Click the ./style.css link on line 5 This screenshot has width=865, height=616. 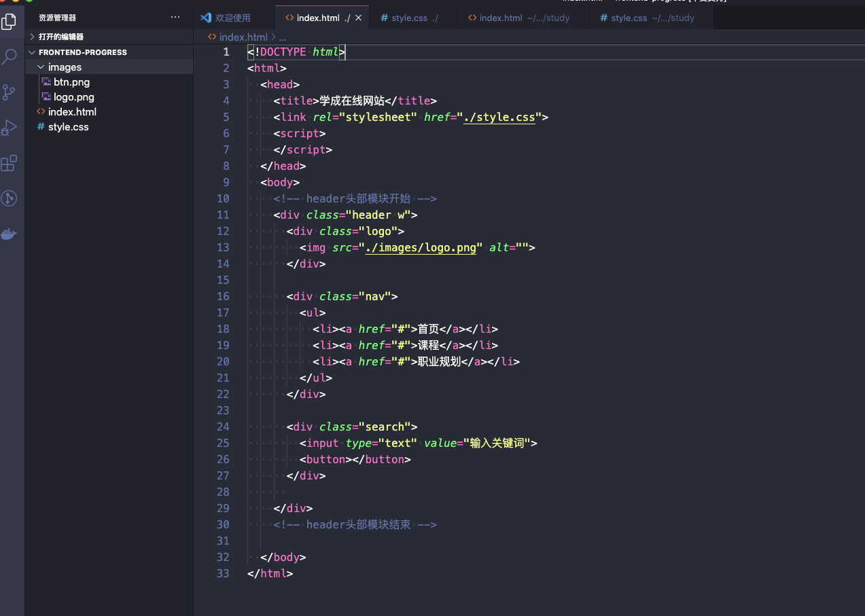[x=499, y=117]
